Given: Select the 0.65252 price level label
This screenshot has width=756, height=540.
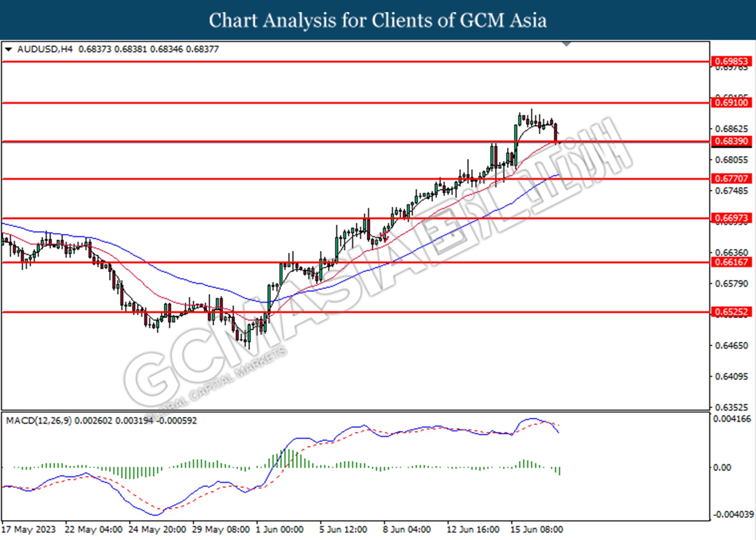Looking at the screenshot, I should pos(731,312).
